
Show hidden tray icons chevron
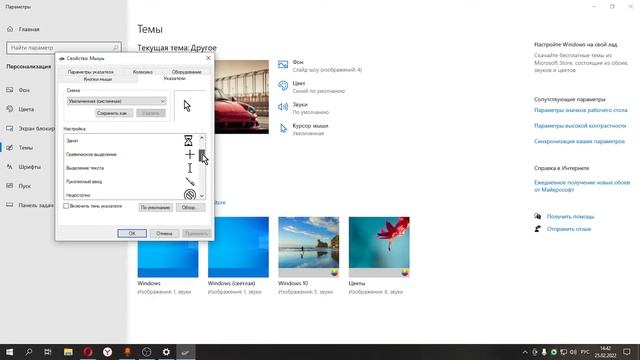coord(525,352)
